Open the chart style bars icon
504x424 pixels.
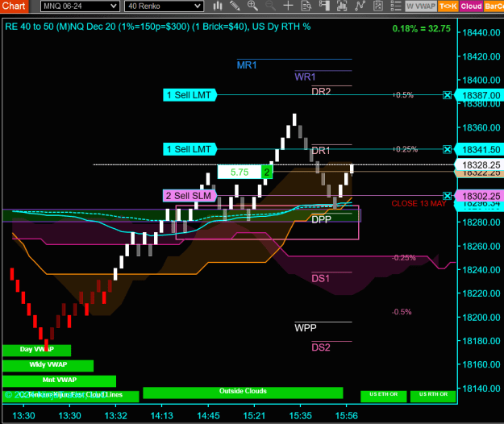218,6
